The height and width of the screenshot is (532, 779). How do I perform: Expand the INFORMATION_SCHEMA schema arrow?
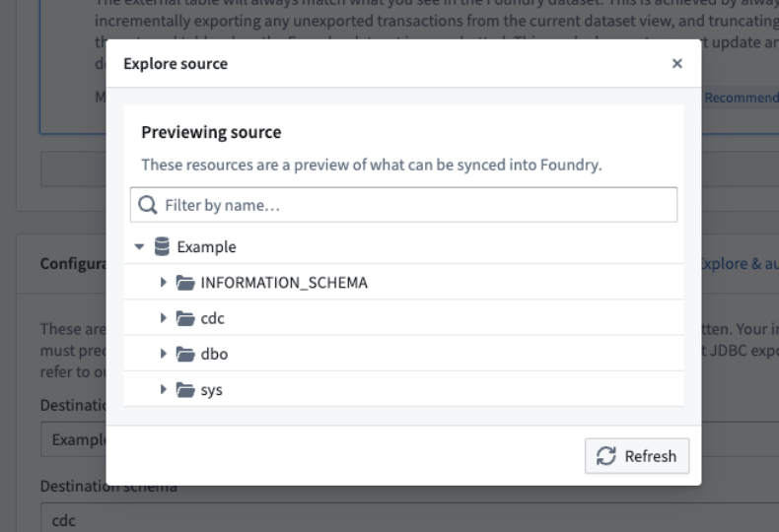(x=163, y=283)
